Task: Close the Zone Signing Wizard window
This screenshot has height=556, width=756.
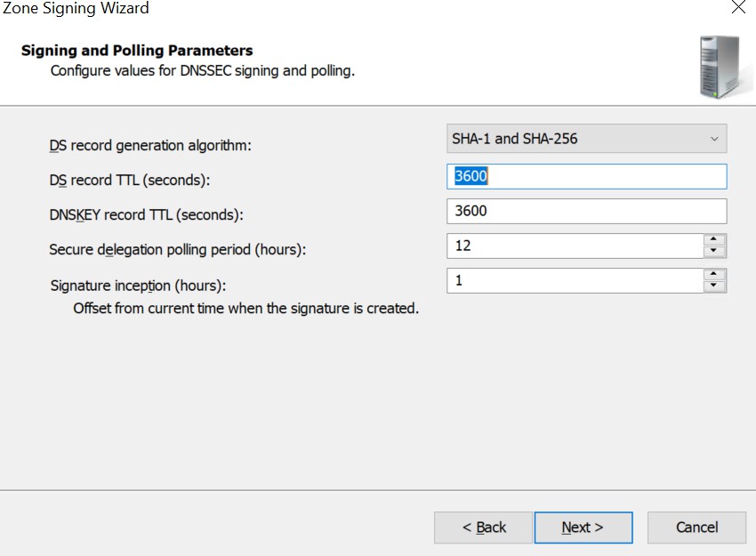Action: [738, 7]
